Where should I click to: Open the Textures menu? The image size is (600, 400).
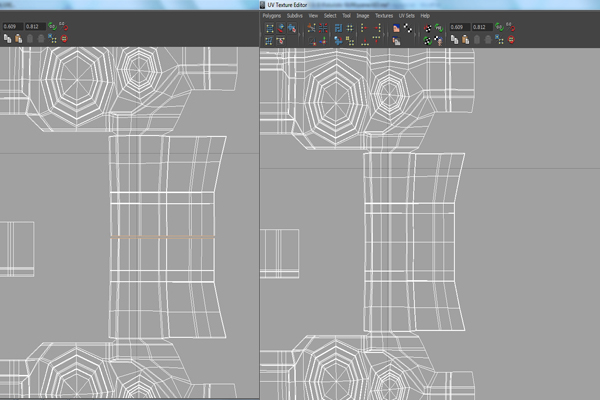(384, 16)
